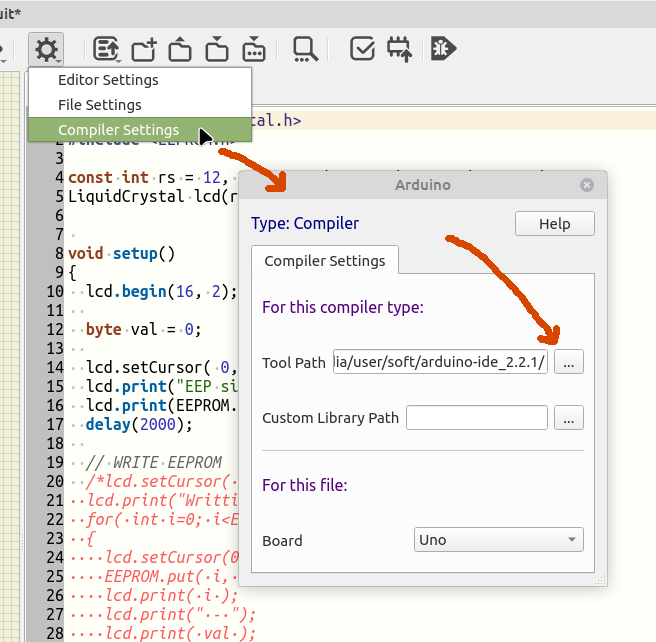Upload firmware with the chip icon
Screen dimensions: 656x642
[399, 49]
